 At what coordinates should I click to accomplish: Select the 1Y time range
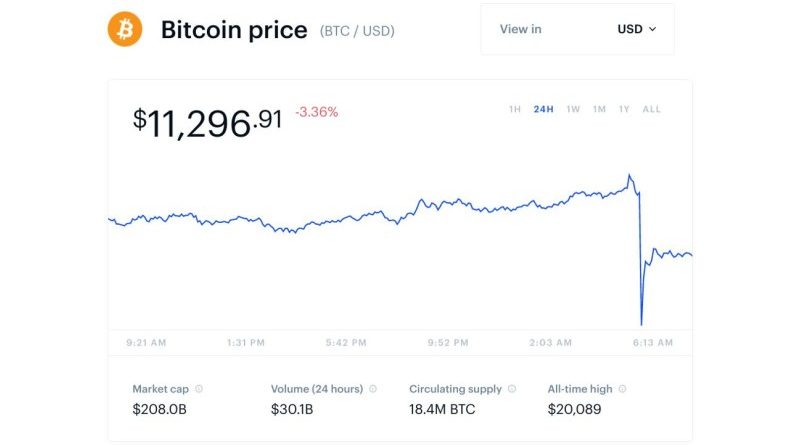[x=624, y=109]
